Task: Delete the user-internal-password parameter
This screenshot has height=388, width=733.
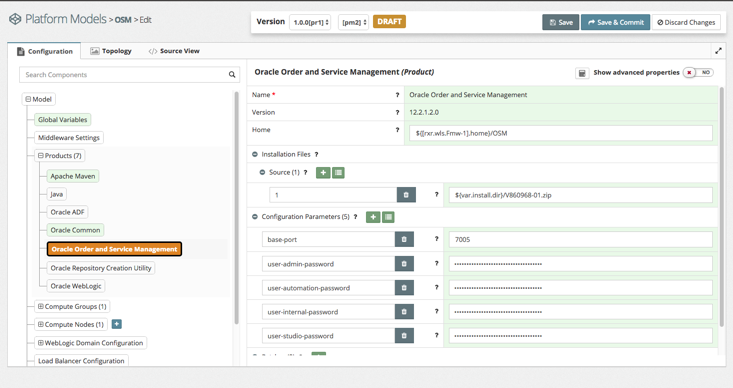Action: pos(404,311)
